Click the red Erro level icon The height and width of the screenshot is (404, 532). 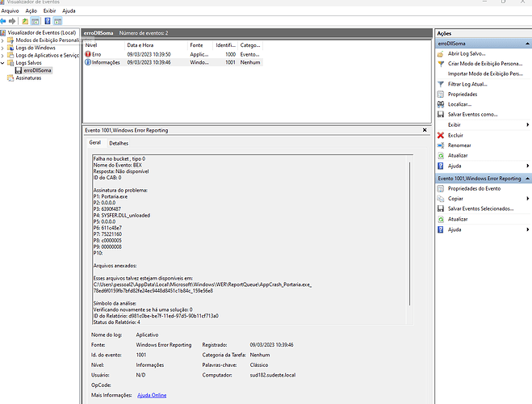pos(88,54)
